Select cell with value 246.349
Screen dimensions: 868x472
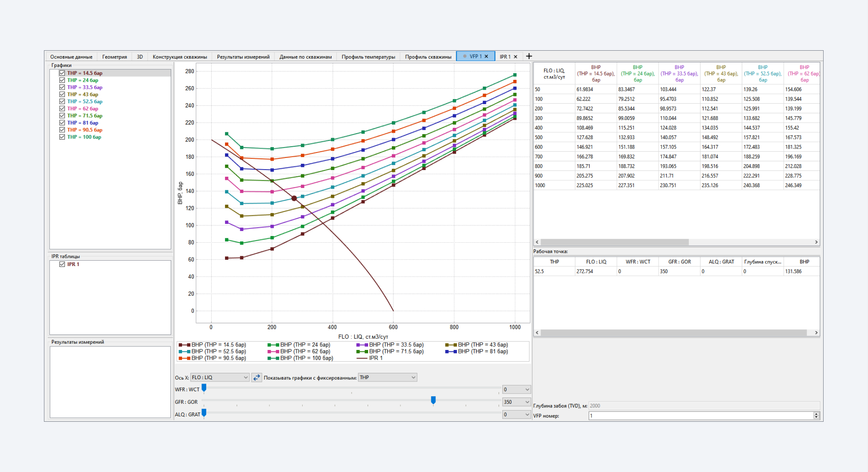[802, 185]
